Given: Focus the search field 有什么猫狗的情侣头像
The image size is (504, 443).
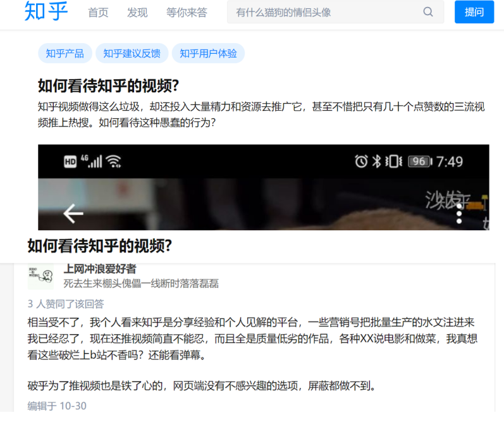Looking at the screenshot, I should coord(335,12).
